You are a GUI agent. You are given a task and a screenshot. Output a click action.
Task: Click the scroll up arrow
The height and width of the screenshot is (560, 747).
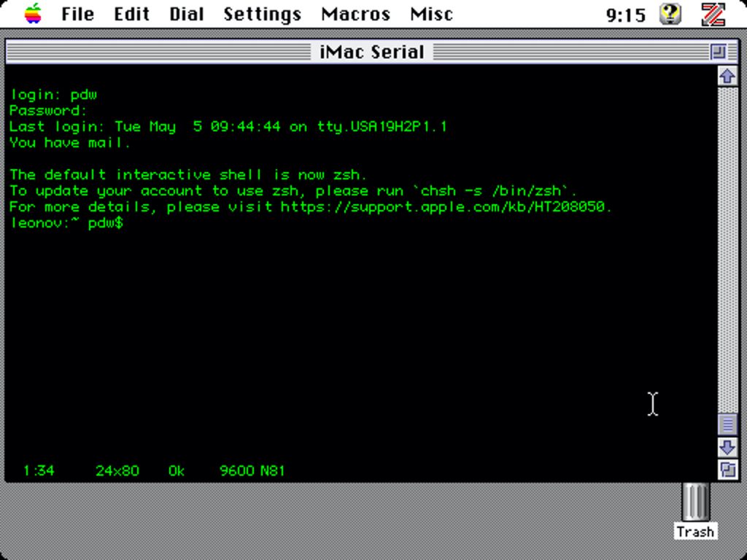727,76
